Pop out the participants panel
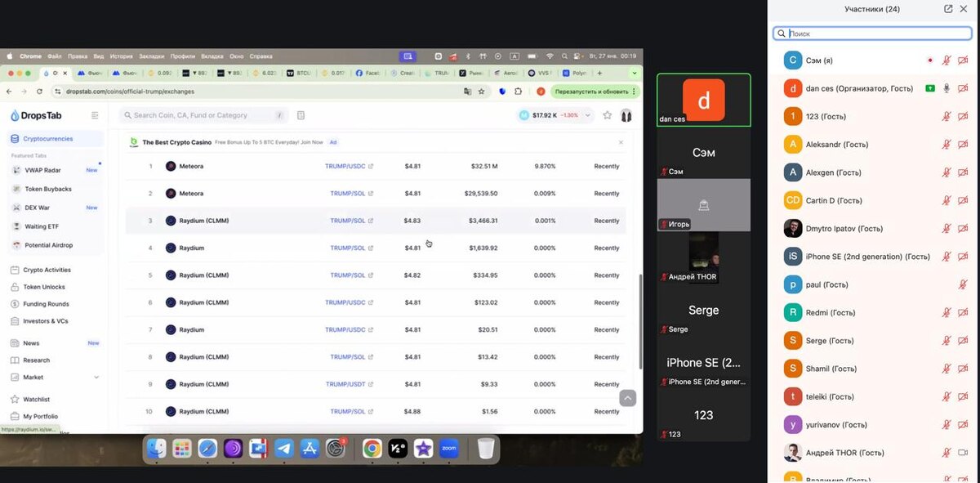This screenshot has width=980, height=483. pos(948,9)
